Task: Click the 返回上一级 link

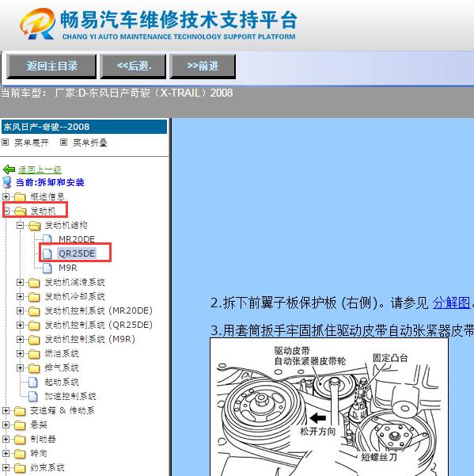Action: pyautogui.click(x=40, y=169)
